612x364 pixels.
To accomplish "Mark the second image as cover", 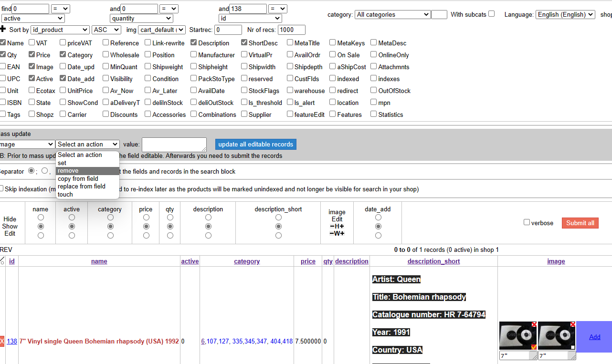I will [x=572, y=347].
